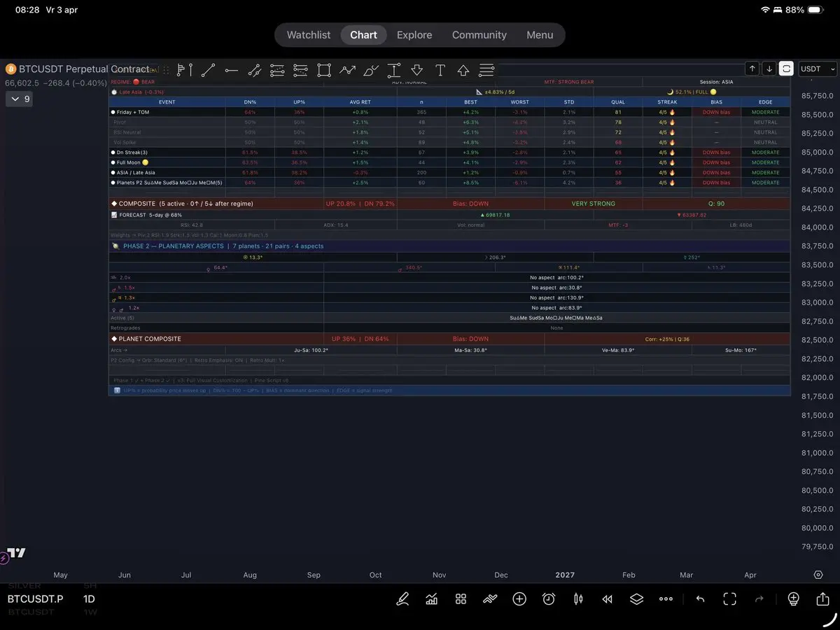Open the 1D timeframe selector

(89, 599)
